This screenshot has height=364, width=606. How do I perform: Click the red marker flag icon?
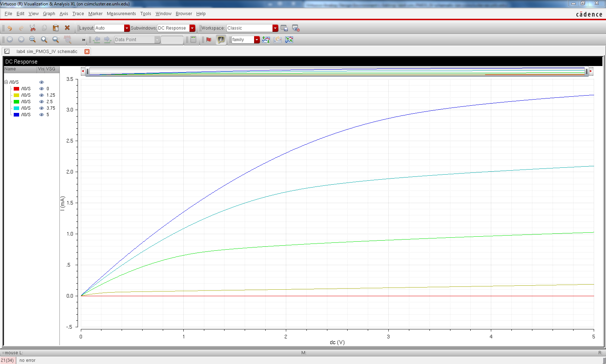(209, 39)
